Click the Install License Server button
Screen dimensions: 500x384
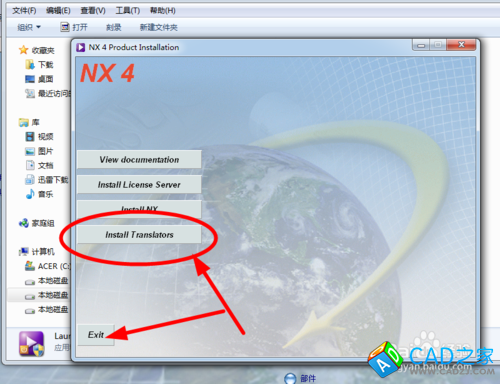coord(139,184)
